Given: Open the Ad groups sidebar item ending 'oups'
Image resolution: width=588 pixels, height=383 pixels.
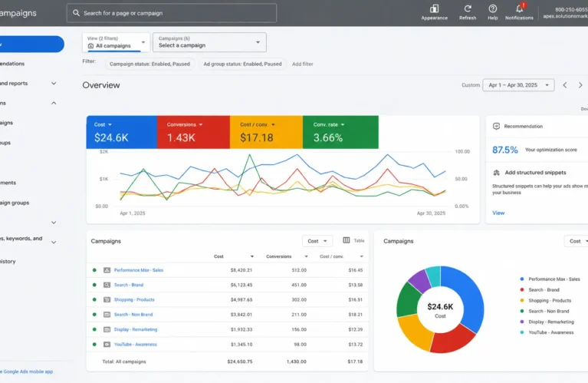Looking at the screenshot, I should tap(5, 143).
